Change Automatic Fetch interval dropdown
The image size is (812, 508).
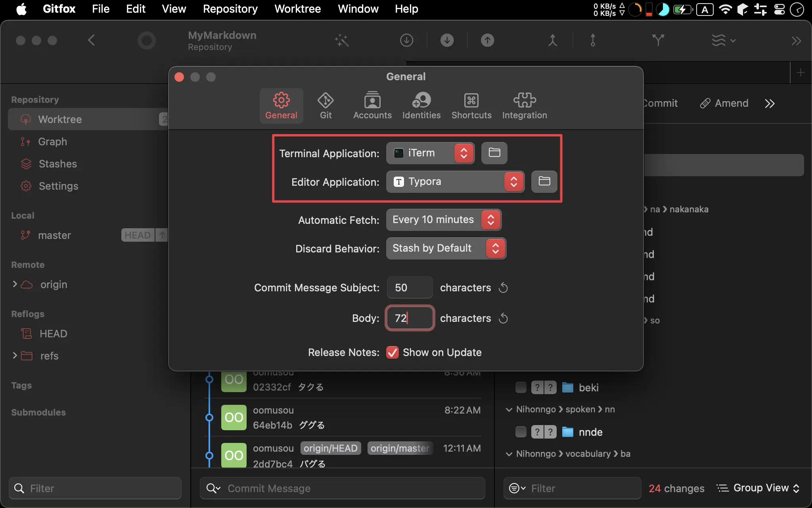coord(444,219)
